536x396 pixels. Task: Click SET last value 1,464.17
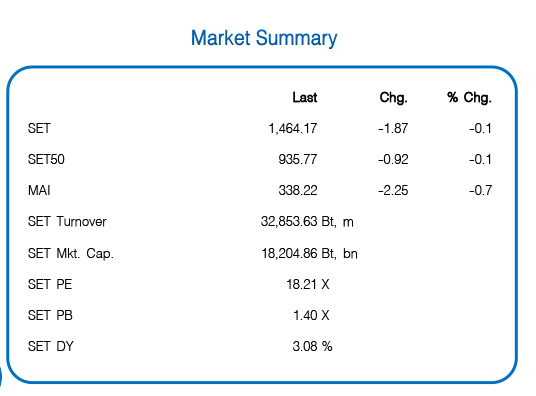pos(293,129)
